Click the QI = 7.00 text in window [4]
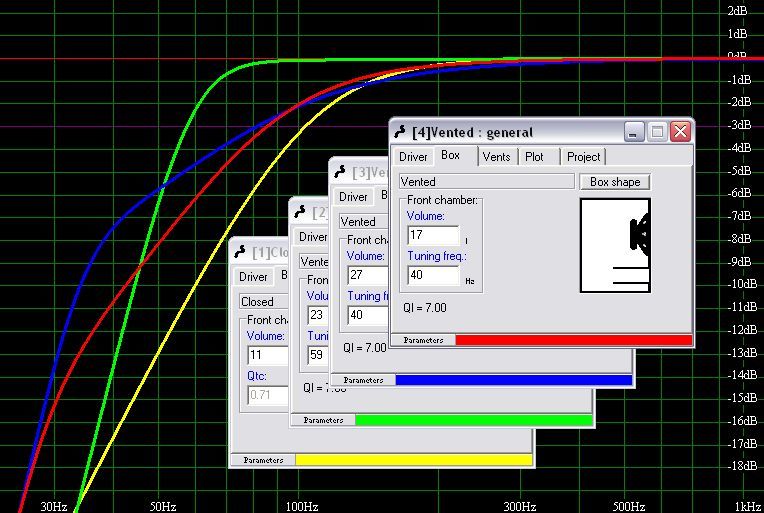Screen dimensions: 764x513 (424, 308)
